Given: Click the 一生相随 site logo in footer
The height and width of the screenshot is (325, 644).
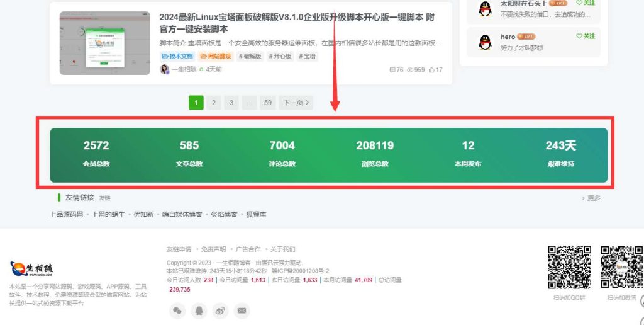Looking at the screenshot, I should pos(31,269).
